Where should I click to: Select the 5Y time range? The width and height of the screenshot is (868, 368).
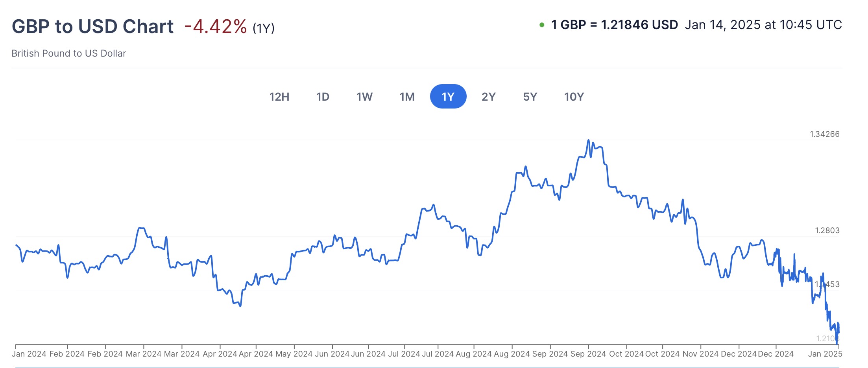click(x=530, y=97)
